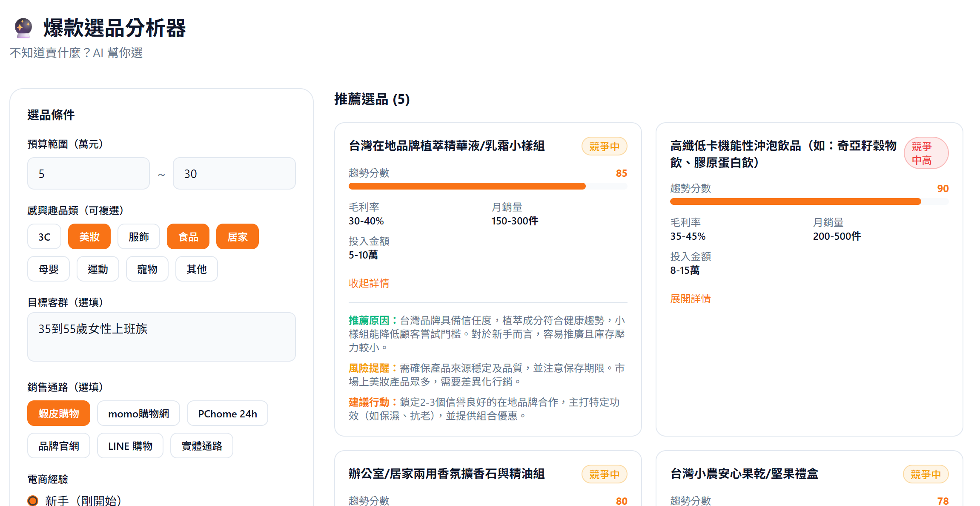Click trend score bar showing 85
This screenshot has width=980, height=506.
(x=487, y=186)
